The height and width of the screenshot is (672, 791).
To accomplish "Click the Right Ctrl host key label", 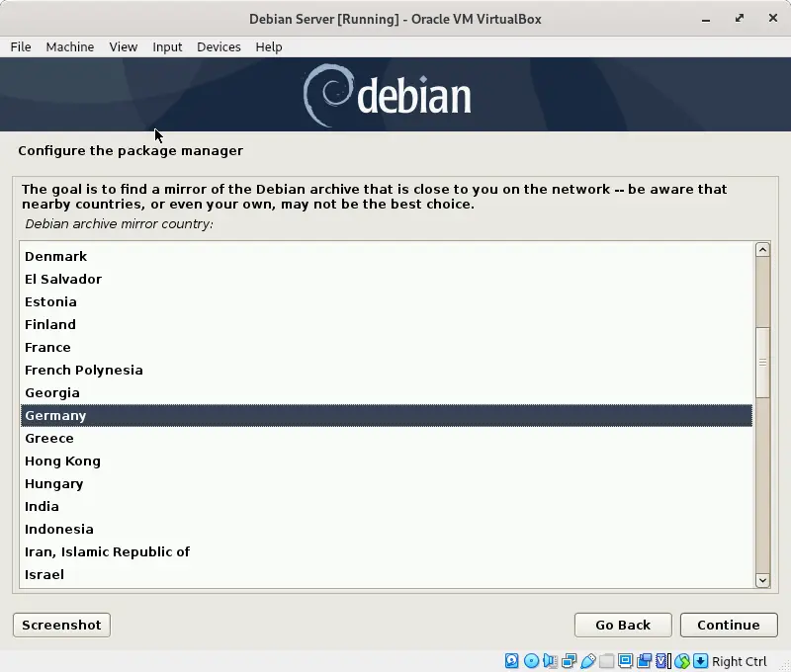I will [739, 661].
